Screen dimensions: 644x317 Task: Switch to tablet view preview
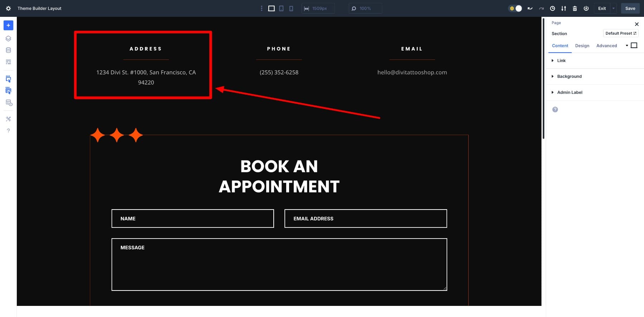coord(281,8)
